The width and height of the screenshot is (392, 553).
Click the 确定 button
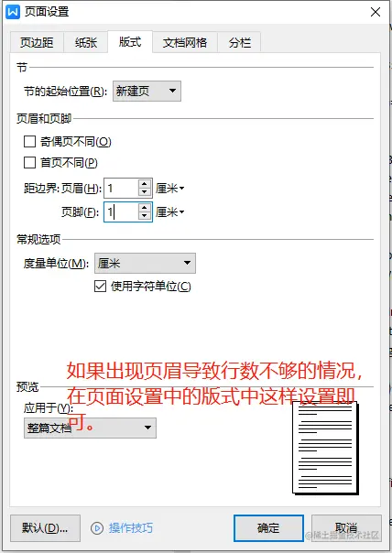click(x=268, y=528)
